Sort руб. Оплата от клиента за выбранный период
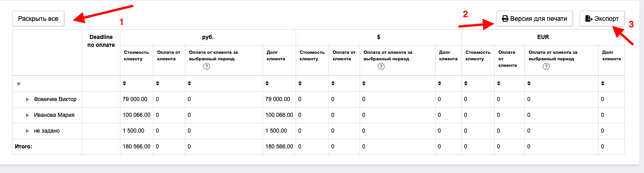 point(189,83)
